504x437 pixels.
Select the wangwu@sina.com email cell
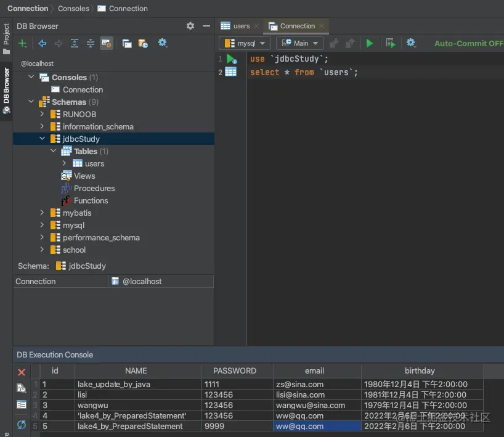[310, 405]
